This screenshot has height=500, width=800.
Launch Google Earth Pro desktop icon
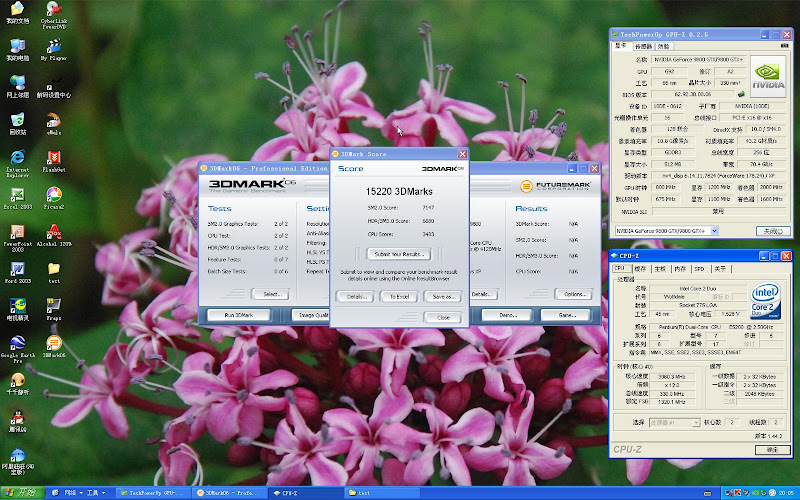(x=17, y=343)
